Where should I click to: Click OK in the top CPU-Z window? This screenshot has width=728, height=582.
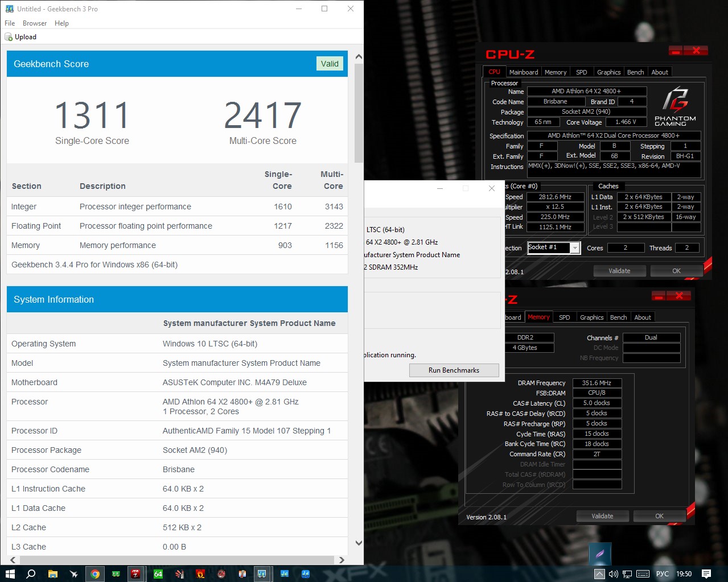[x=676, y=271]
